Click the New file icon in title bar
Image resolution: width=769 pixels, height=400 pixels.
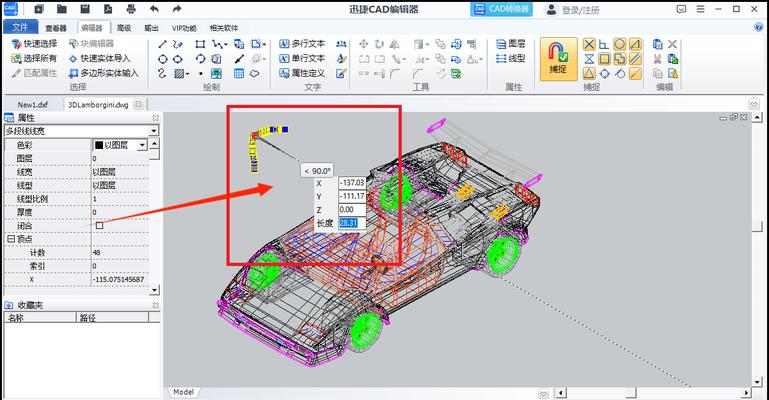[39, 9]
